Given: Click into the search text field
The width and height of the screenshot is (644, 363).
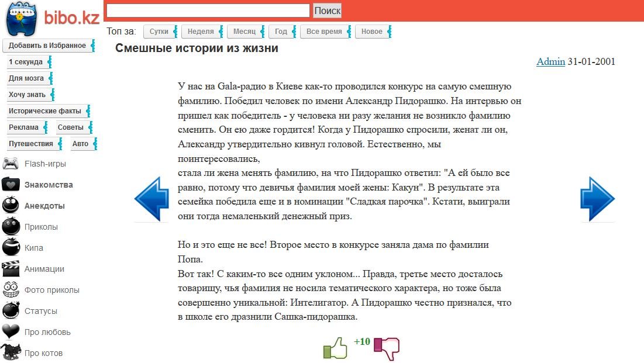Looking at the screenshot, I should [x=208, y=11].
